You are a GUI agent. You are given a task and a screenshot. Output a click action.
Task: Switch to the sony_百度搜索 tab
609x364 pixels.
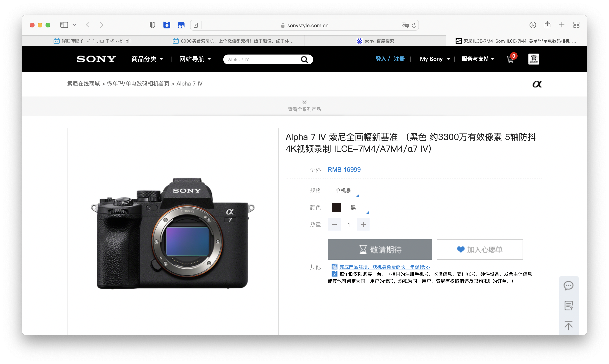tap(375, 41)
